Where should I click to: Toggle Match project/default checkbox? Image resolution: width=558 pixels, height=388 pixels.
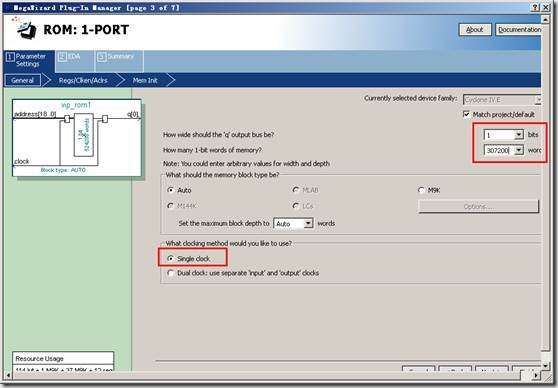466,114
